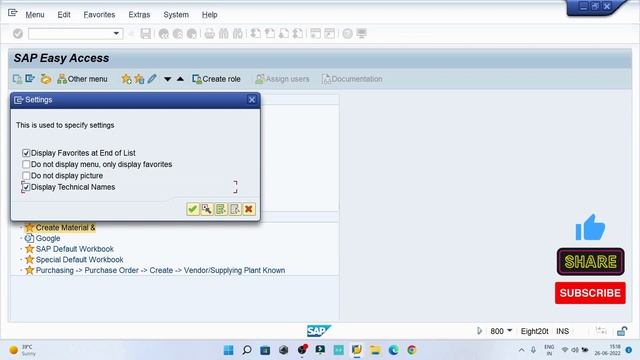This screenshot has width=640, height=360.
Task: Click the Exit (up arrows) icon in toolbar
Action: 178,33
